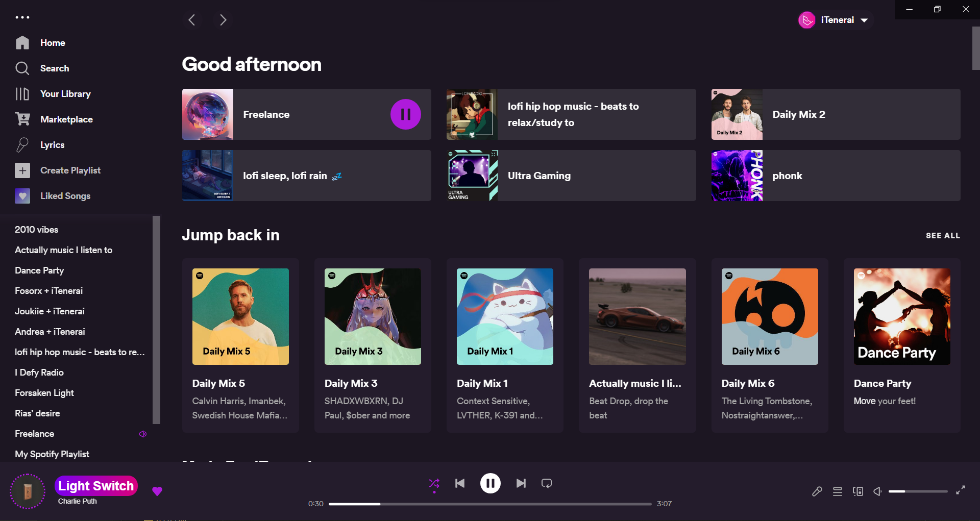Select Freelance playlist in sidebar

34,434
